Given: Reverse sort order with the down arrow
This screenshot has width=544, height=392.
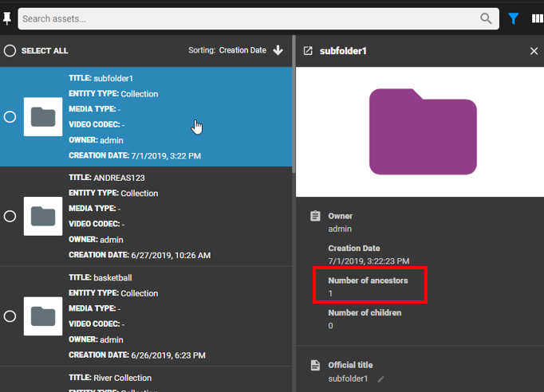Looking at the screenshot, I should (278, 50).
